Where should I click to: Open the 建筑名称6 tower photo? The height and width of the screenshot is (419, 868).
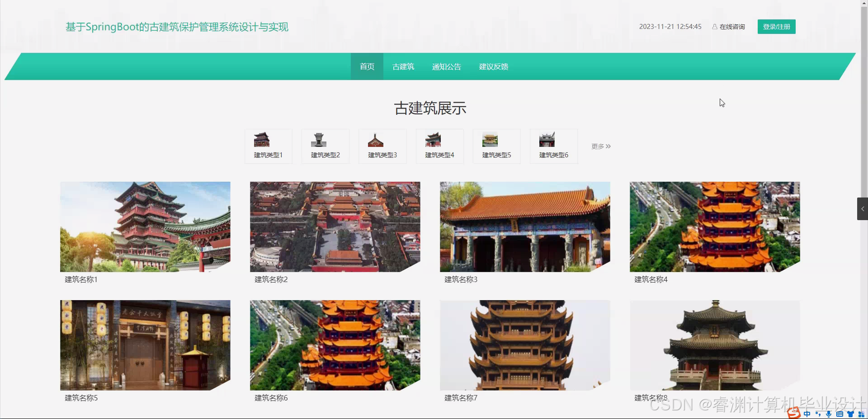(x=335, y=345)
